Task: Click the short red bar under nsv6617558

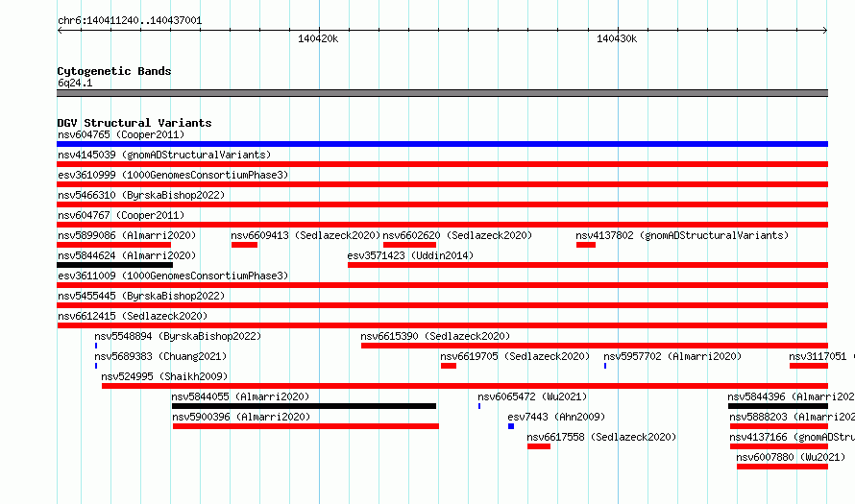Action: [x=539, y=446]
